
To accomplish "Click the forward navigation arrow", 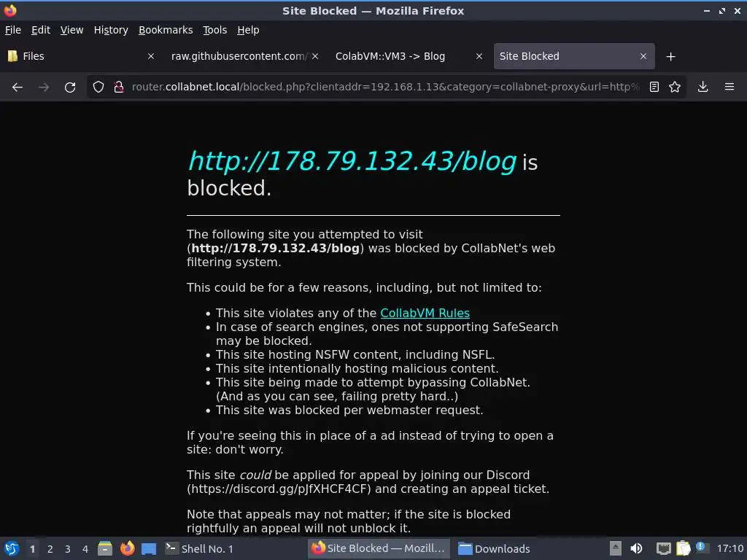I will click(x=43, y=87).
